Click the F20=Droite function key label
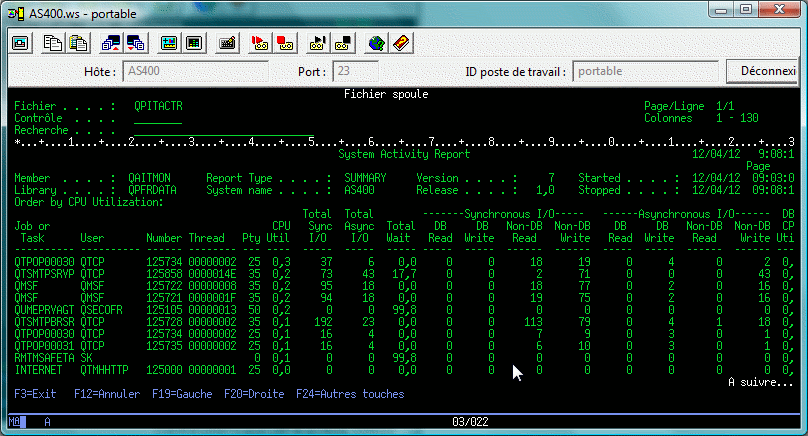The height and width of the screenshot is (436, 808). 254,394
